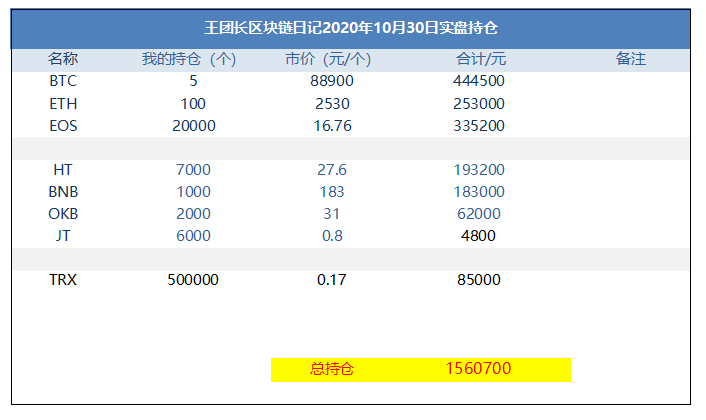Click the OKB total 62000
This screenshot has width=706, height=420.
479,214
